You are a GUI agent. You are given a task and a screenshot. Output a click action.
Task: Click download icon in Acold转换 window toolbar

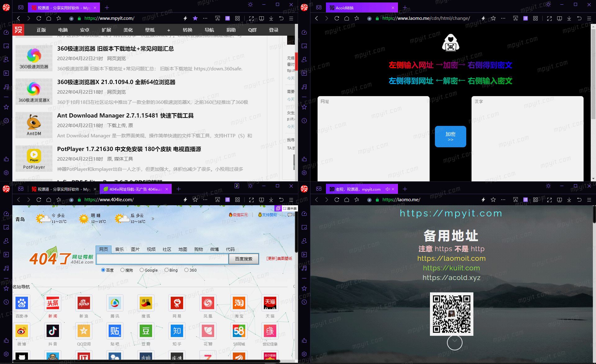pos(569,18)
